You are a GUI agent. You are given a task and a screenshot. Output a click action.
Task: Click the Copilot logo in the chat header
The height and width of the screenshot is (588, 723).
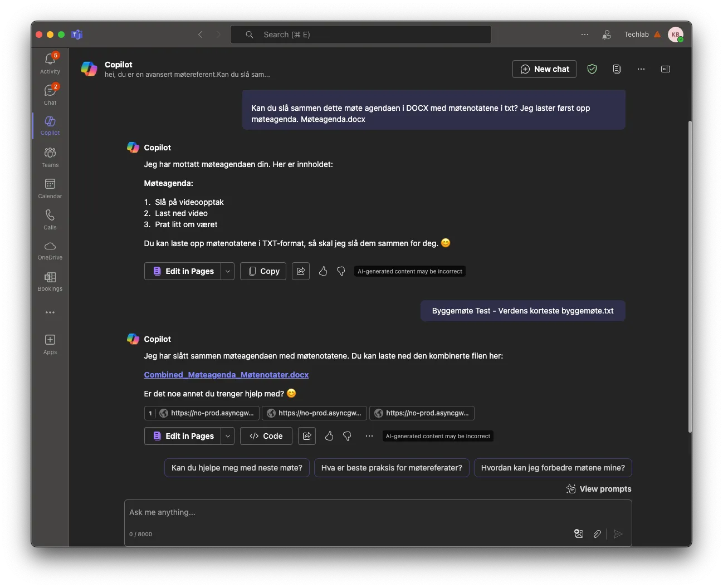pyautogui.click(x=89, y=69)
